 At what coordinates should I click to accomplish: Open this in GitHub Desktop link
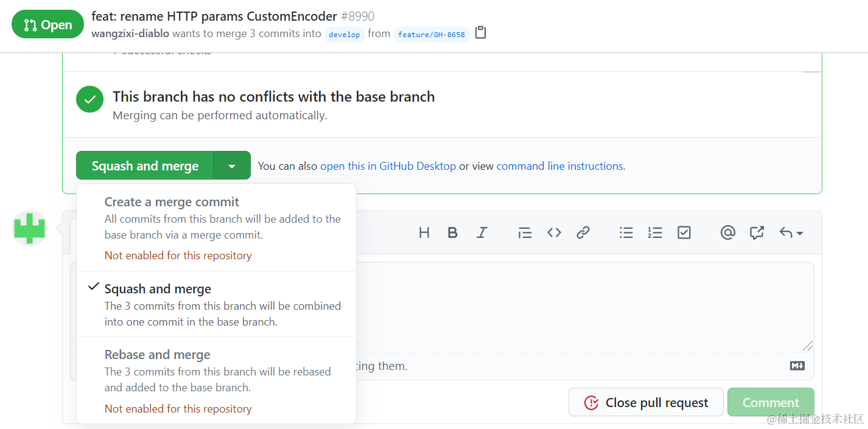[388, 166]
